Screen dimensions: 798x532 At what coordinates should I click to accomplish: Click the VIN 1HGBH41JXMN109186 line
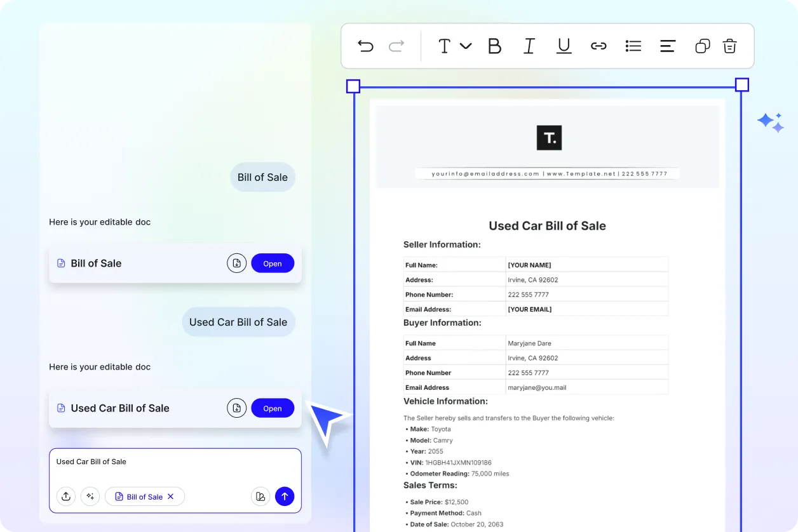[448, 463]
